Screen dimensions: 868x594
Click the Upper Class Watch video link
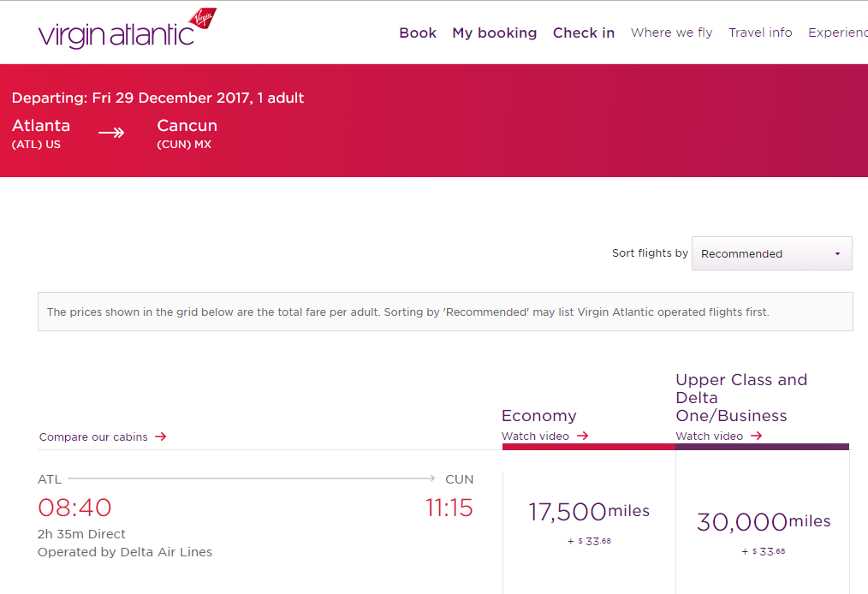709,437
